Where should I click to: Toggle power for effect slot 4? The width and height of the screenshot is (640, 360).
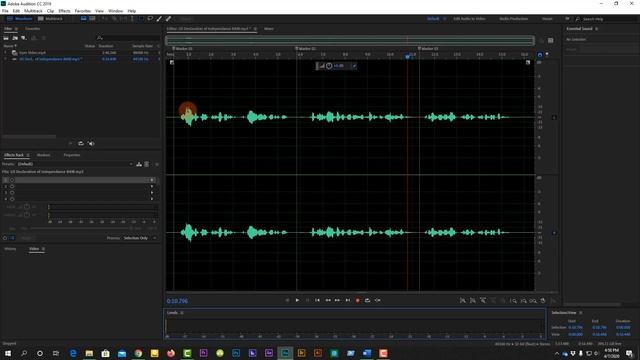pos(12,199)
